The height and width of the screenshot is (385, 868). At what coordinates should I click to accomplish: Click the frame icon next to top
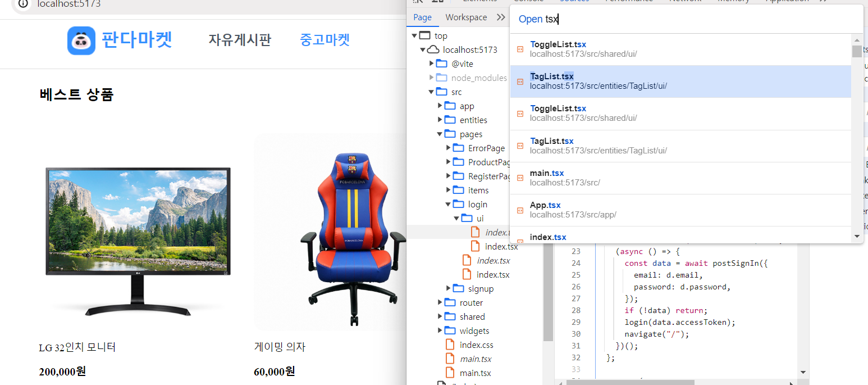[426, 36]
